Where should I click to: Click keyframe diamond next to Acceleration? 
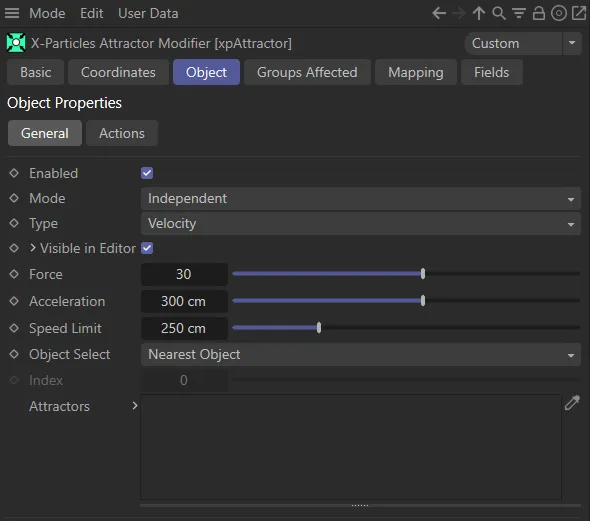pyautogui.click(x=14, y=301)
